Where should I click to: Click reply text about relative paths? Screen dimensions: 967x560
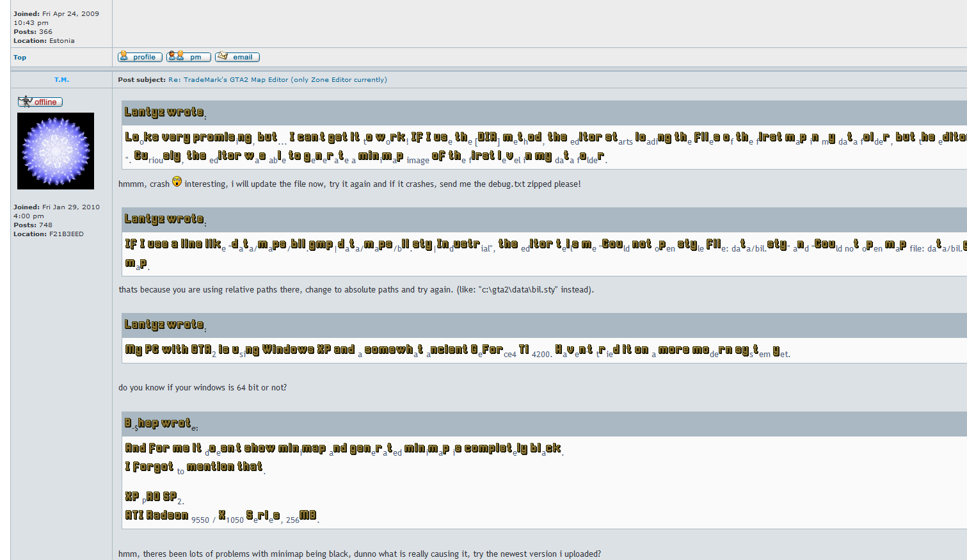356,290
